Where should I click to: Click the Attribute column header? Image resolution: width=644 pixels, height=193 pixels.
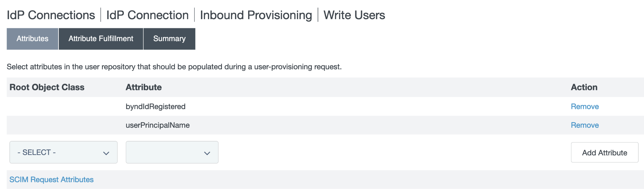click(x=144, y=87)
